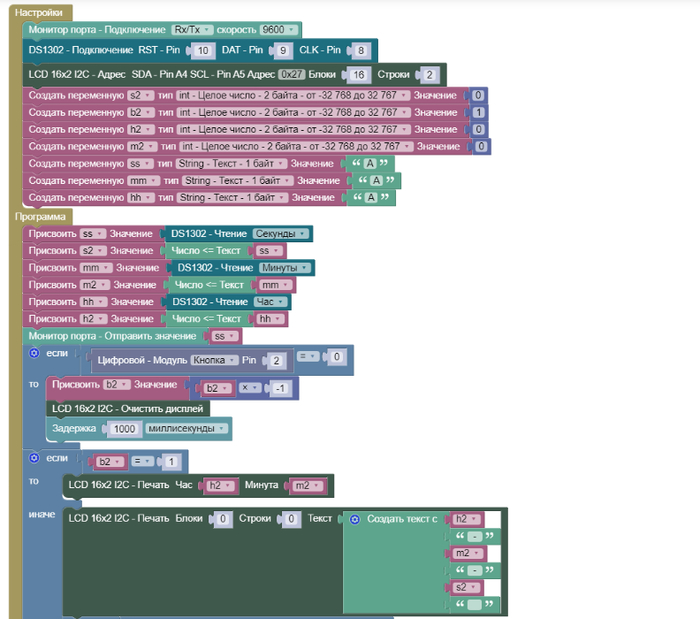Open DS1302 read 'Секунды' dropdown
700x619 pixels.
[280, 233]
